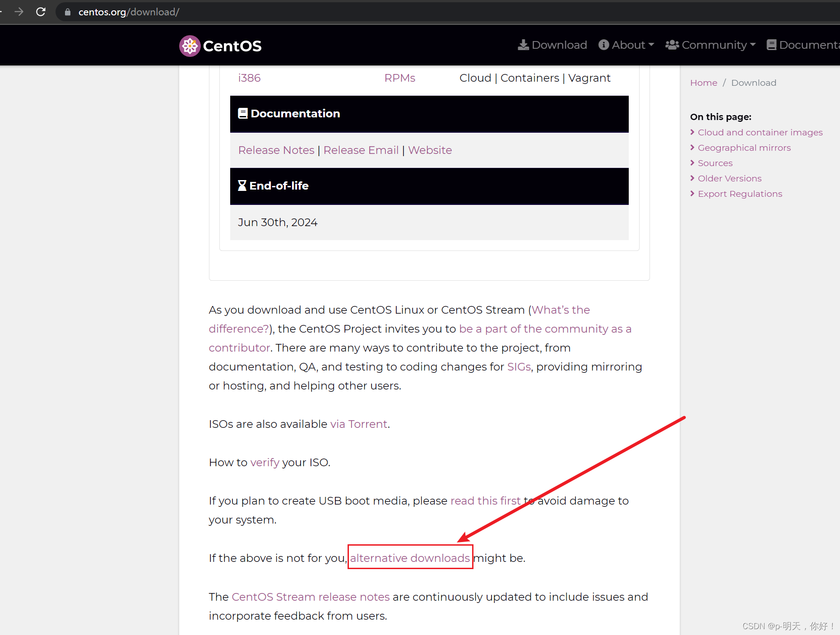This screenshot has height=635, width=840.
Task: Jump to Cloud and container images section
Action: point(760,133)
